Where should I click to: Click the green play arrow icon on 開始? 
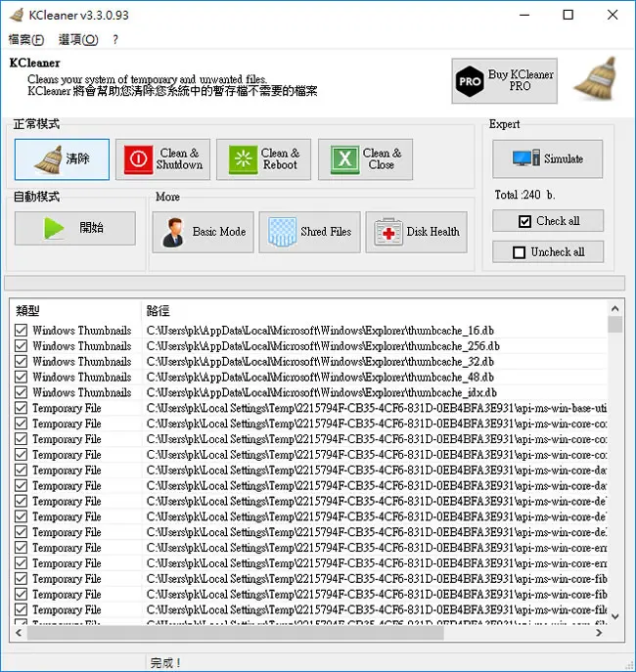[x=54, y=228]
